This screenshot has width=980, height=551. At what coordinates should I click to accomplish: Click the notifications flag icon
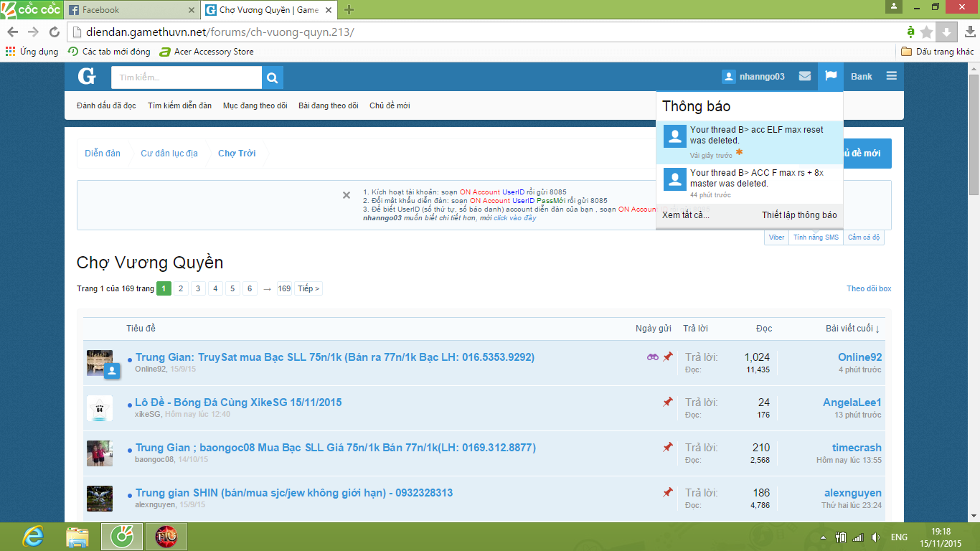[831, 77]
